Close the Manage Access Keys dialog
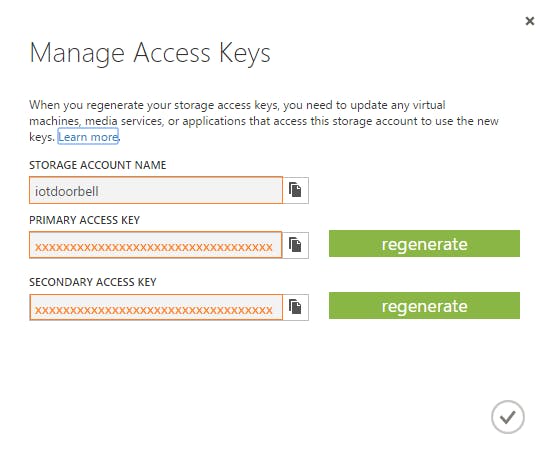Viewport: 547px width, 459px height. (530, 21)
